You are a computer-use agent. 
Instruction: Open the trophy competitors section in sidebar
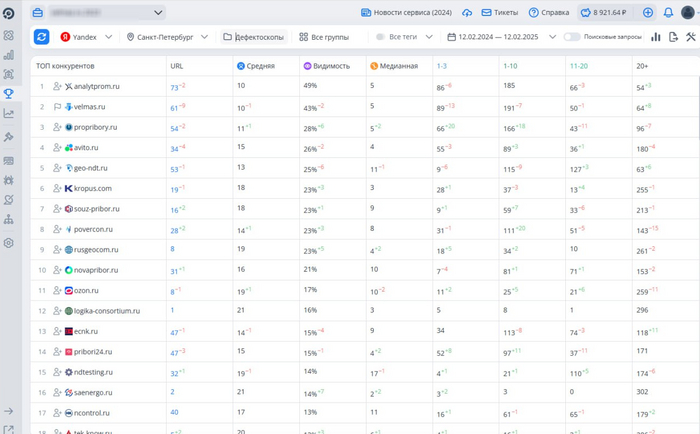click(x=9, y=94)
